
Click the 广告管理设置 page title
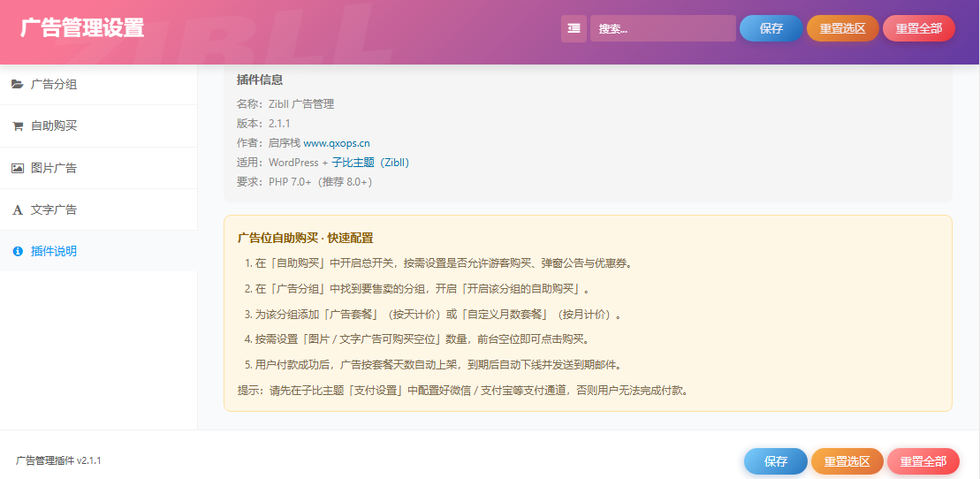pos(82,28)
